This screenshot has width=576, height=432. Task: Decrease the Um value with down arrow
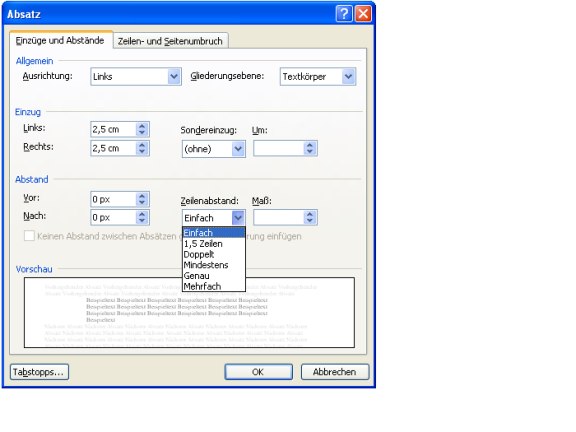310,152
